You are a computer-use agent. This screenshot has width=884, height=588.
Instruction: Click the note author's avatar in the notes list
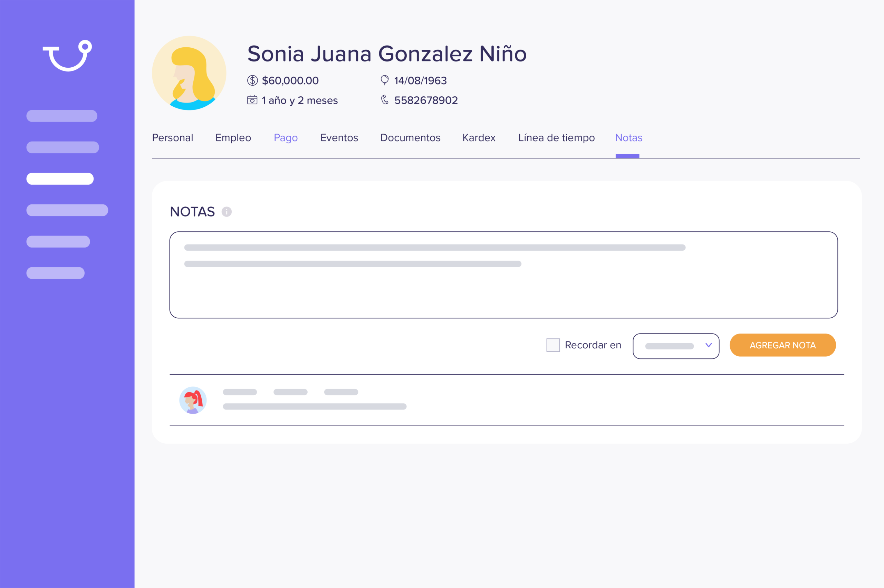point(193,400)
